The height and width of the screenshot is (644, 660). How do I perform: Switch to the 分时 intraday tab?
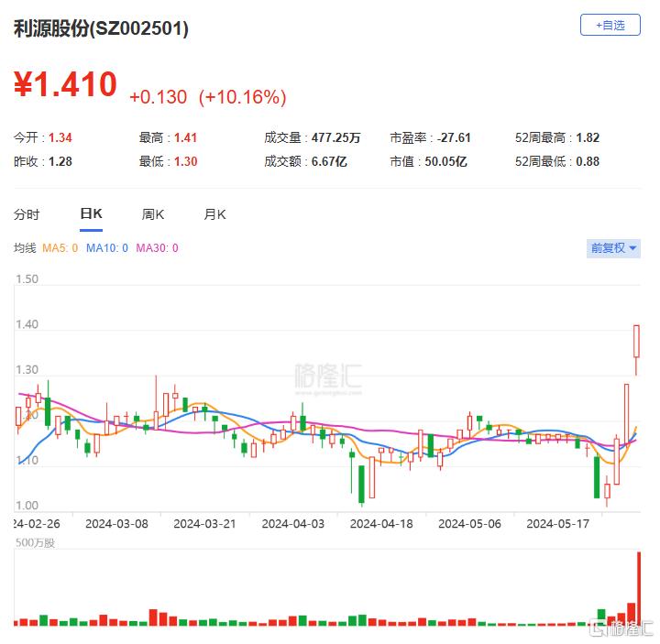point(26,214)
